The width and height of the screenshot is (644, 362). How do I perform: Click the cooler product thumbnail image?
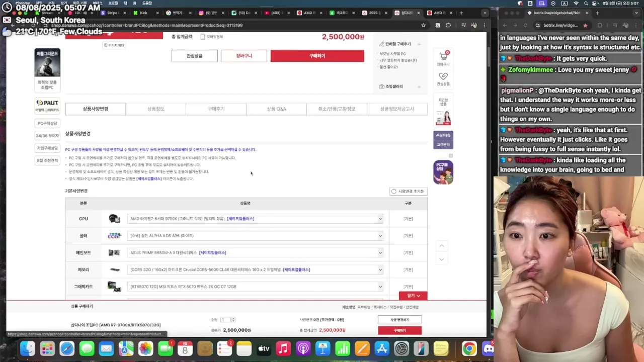(114, 236)
